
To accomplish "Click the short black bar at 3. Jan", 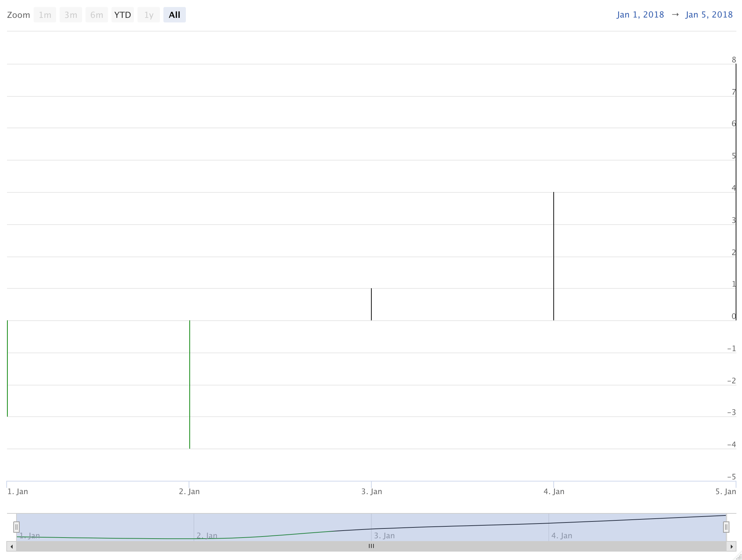I will pos(371,304).
